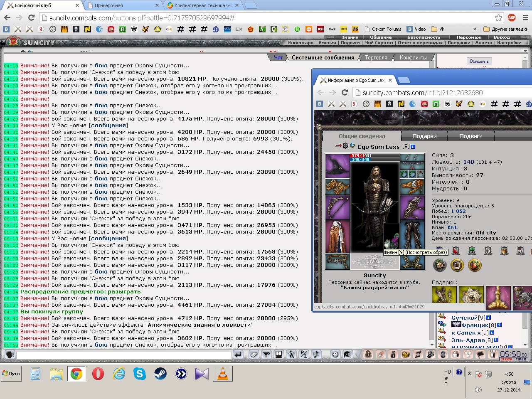Bookmark page with star icon
The image size is (532, 399).
pos(498,17)
